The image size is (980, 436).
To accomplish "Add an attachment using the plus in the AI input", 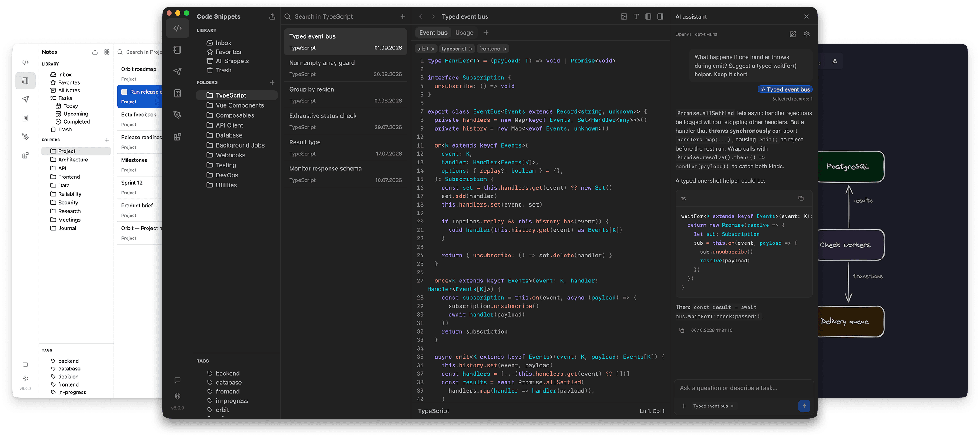I will click(x=684, y=406).
